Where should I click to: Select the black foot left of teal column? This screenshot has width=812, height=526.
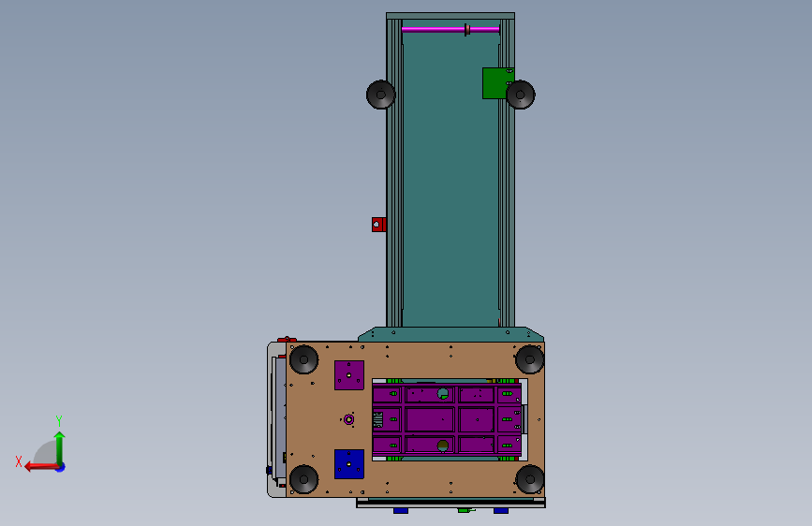[x=380, y=95]
